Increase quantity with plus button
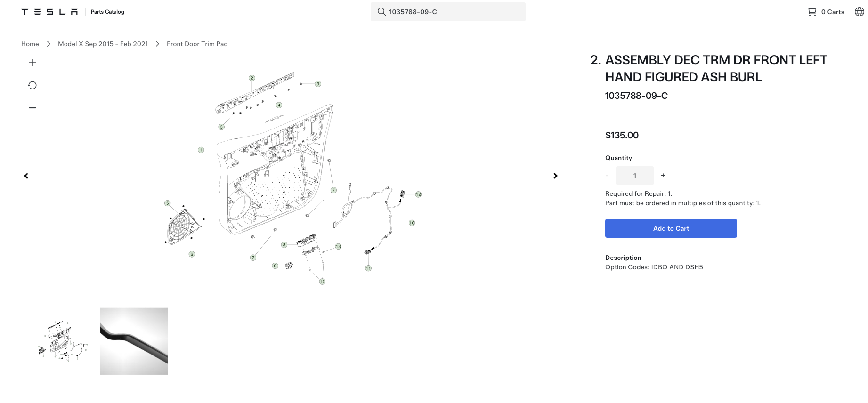868x403 pixels. (x=663, y=175)
